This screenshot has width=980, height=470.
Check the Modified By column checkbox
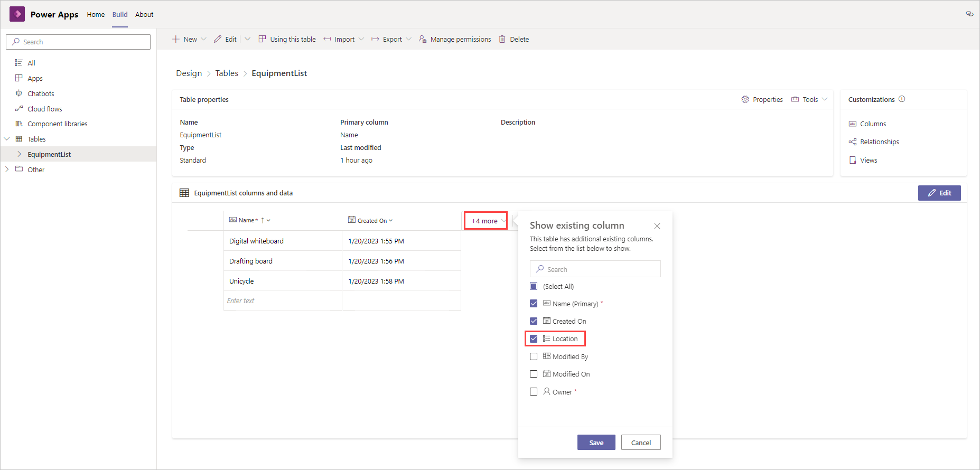click(534, 356)
